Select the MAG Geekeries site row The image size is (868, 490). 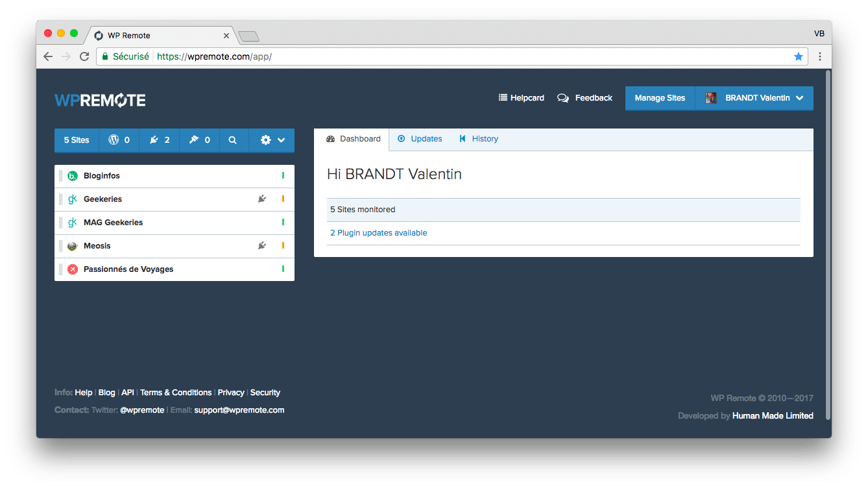coord(175,223)
